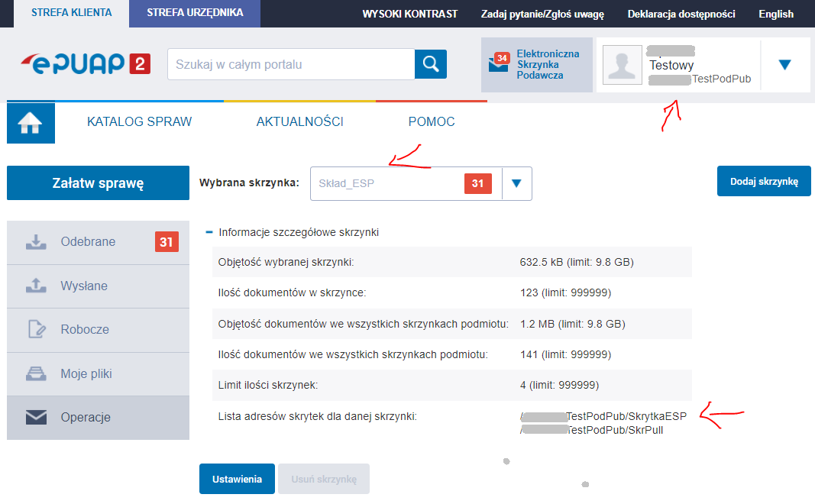Click the Ustawienia button
Screen dimensions: 815x504
(236, 479)
